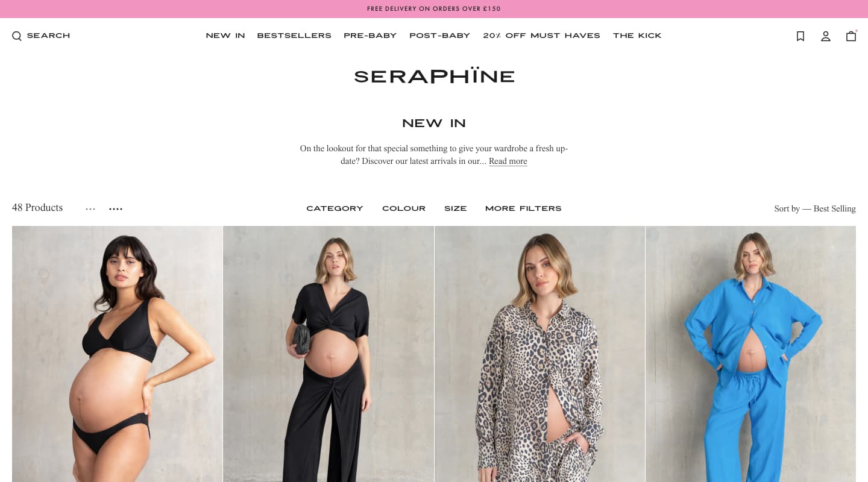Open the account profile icon
The height and width of the screenshot is (482, 868).
[x=826, y=36]
